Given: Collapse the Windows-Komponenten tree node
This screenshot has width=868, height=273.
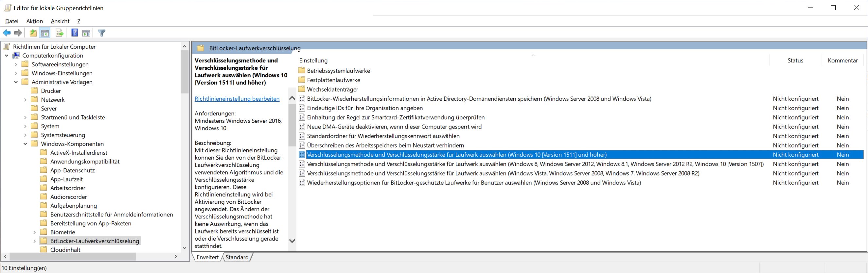Looking at the screenshot, I should click(25, 144).
